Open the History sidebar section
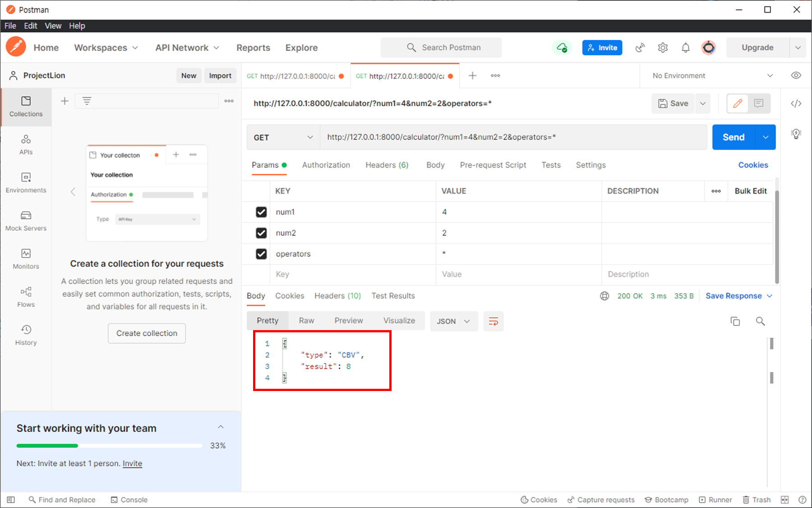 click(26, 336)
